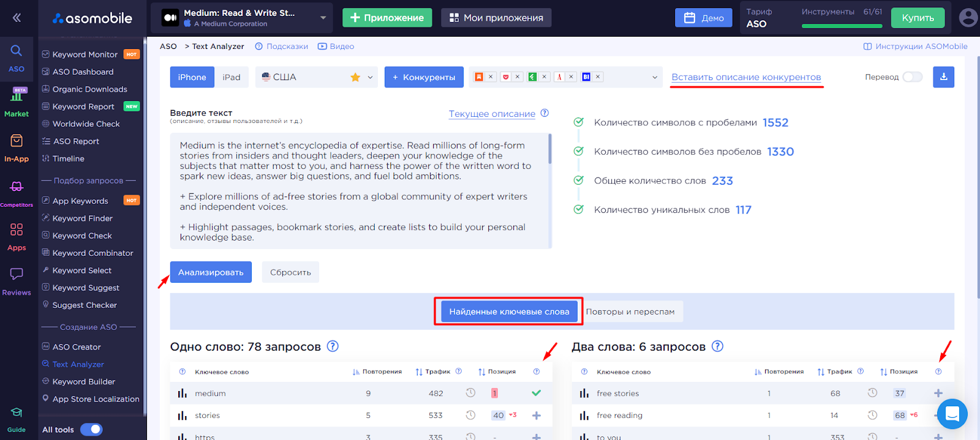
Task: Click the Анализировать button
Action: coord(211,272)
